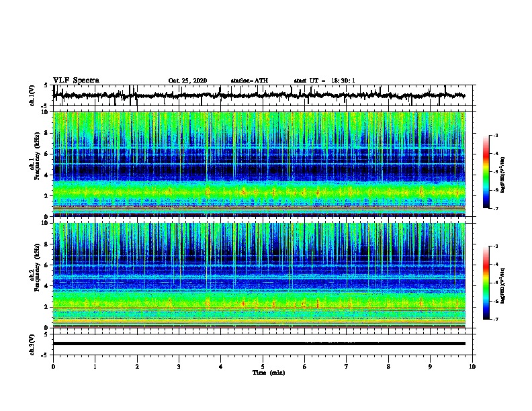Click the ch.1 color scale bar
The height and width of the screenshot is (411, 532).
pos(486,172)
